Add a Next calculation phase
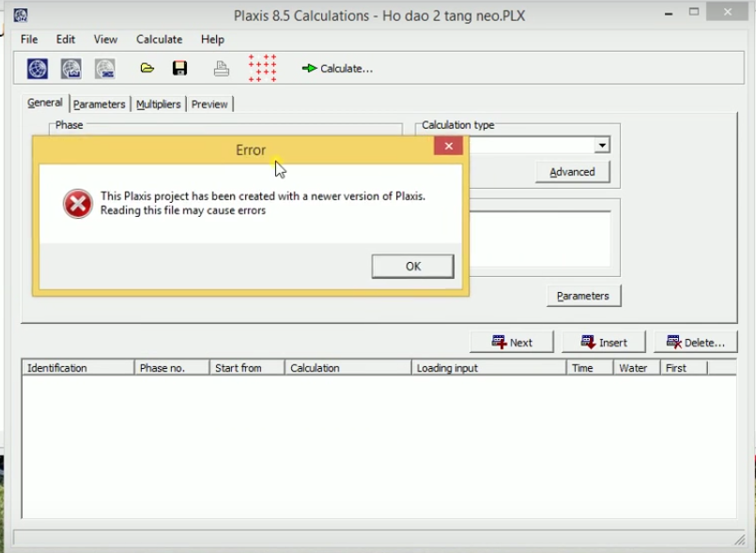 click(512, 342)
